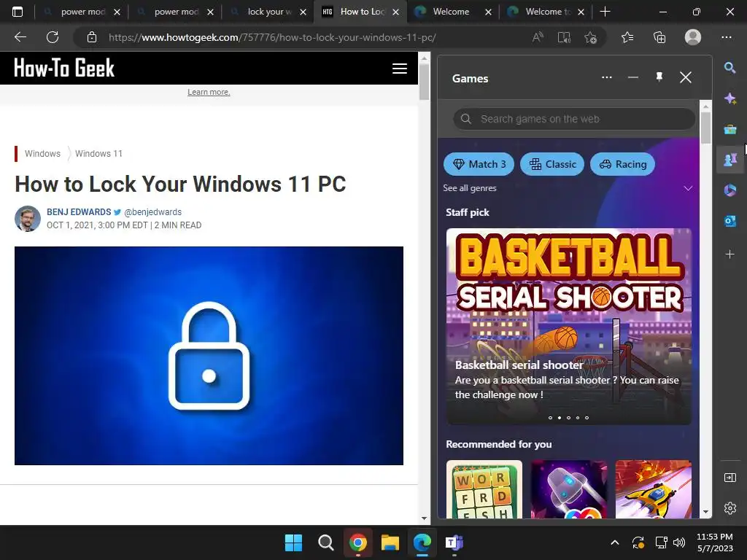Select the second carousel dot indicator
This screenshot has width=747, height=560.
pyautogui.click(x=560, y=418)
